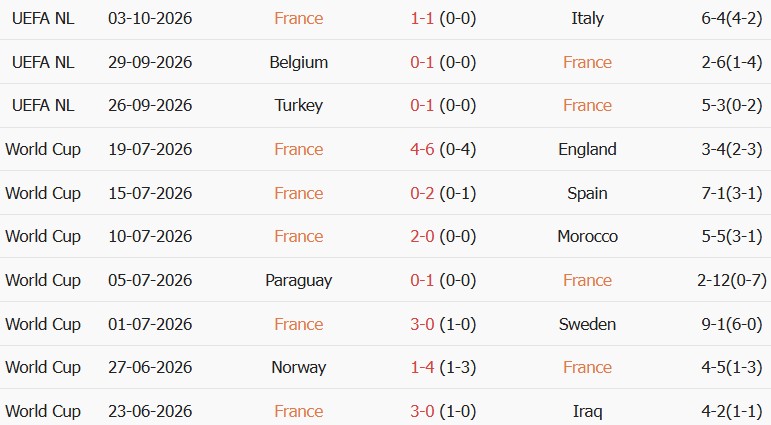This screenshot has height=425, width=771.
Task: Click France in the Turkey match row
Action: (x=587, y=105)
